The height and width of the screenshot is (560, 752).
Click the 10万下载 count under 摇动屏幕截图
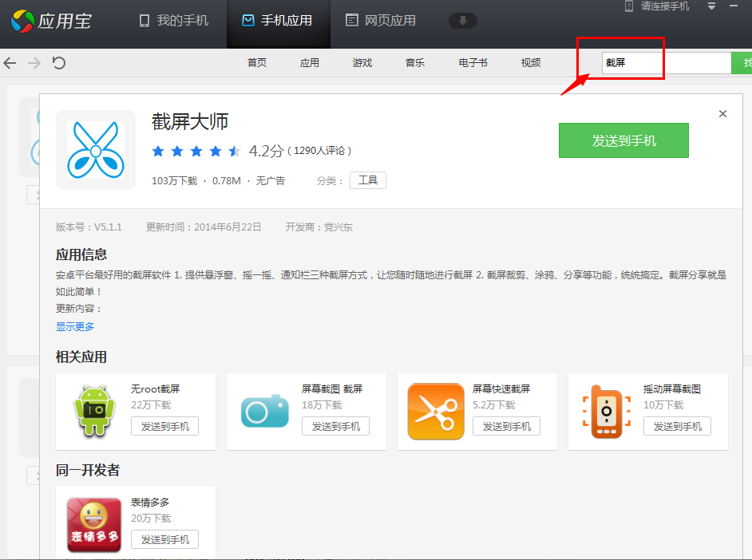(x=663, y=405)
